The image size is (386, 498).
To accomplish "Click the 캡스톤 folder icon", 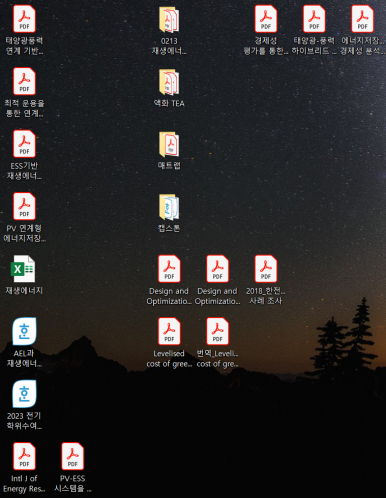I will [x=169, y=207].
